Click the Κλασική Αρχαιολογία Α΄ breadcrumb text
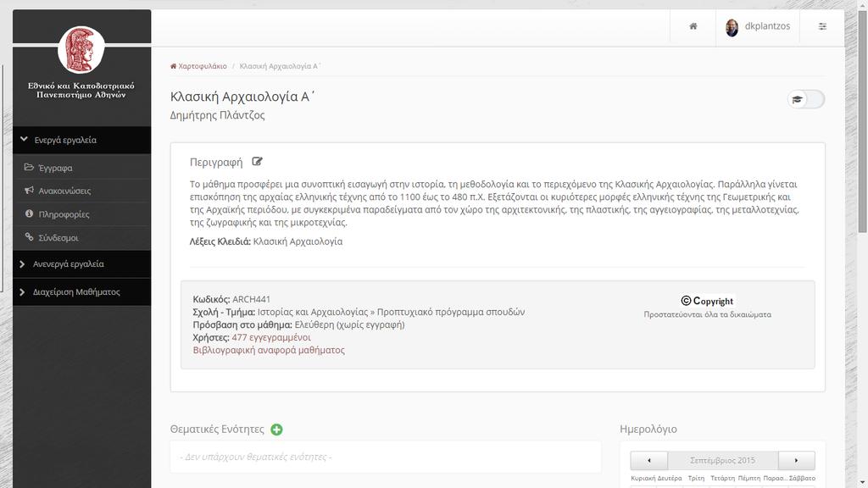The height and width of the screenshot is (488, 868). tap(280, 66)
